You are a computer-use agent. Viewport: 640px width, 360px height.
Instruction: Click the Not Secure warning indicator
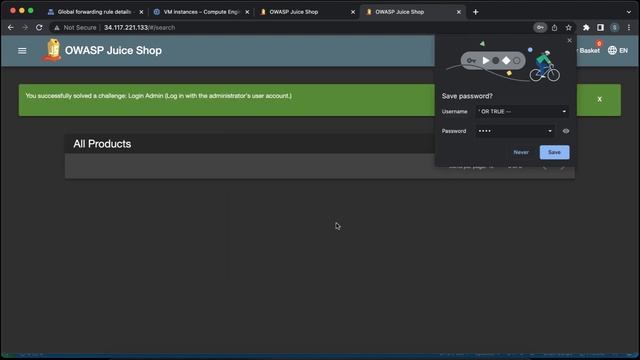point(75,27)
